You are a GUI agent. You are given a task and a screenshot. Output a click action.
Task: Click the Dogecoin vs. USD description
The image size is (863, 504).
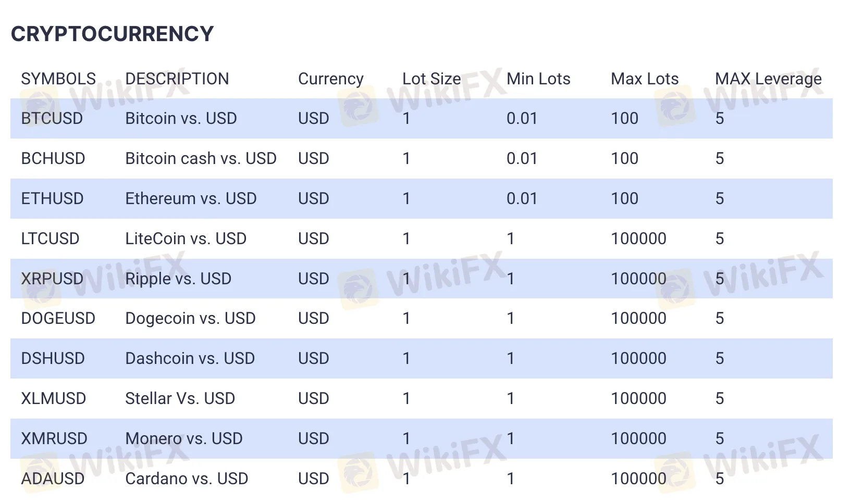click(x=190, y=318)
